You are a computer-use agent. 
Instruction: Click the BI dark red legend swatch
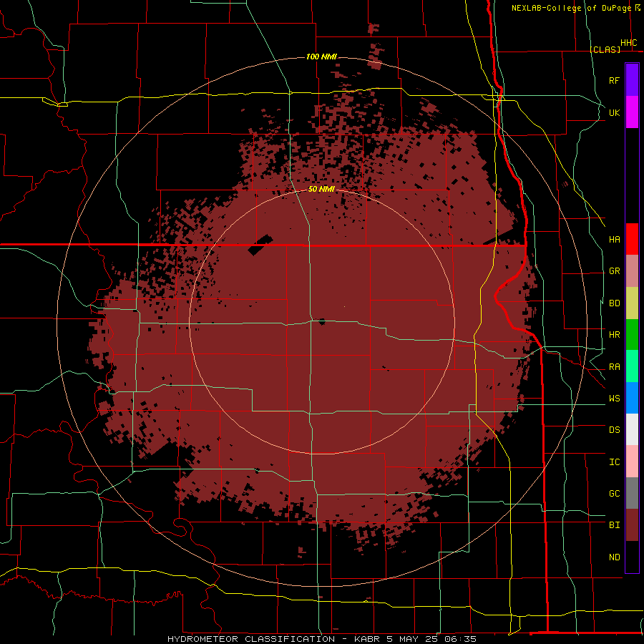[632, 525]
